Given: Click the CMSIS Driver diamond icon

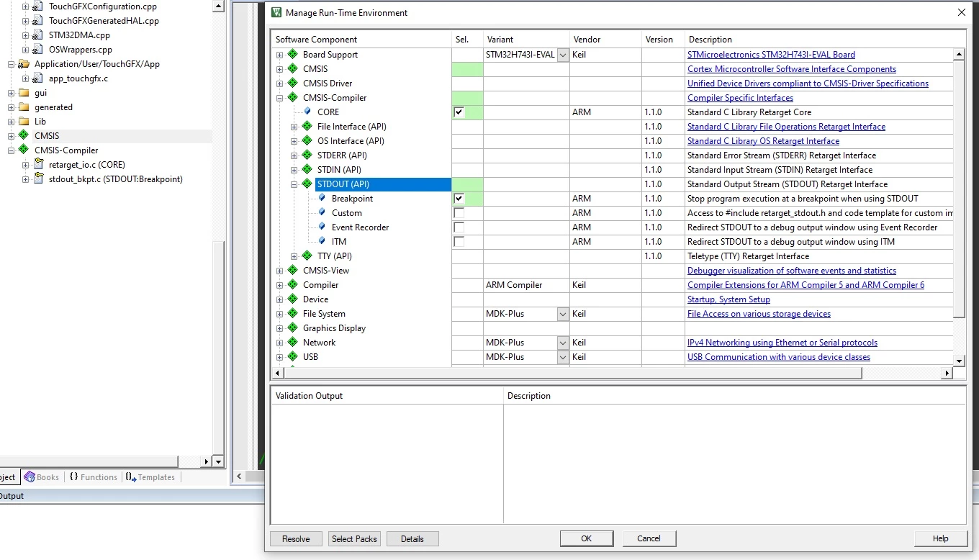Looking at the screenshot, I should (292, 83).
